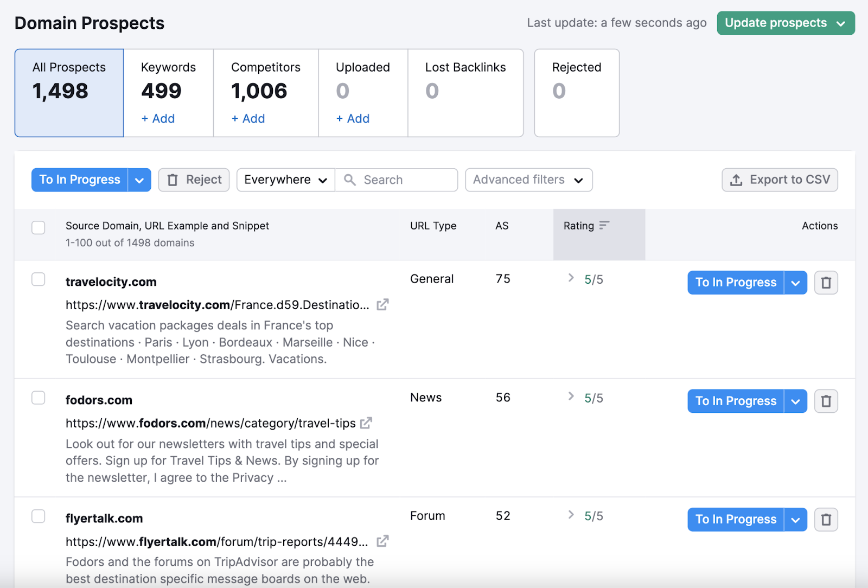Check the checkbox for fodors.com

(38, 398)
